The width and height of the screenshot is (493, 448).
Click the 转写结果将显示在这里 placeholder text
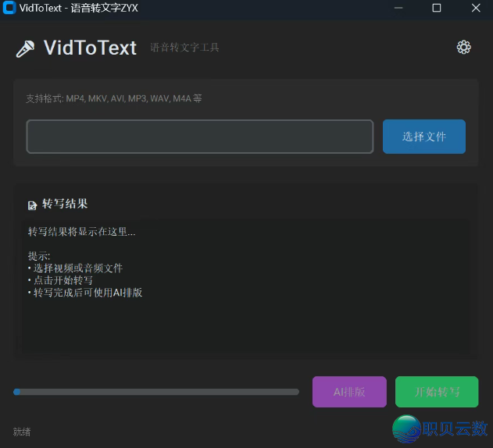pyautogui.click(x=81, y=232)
